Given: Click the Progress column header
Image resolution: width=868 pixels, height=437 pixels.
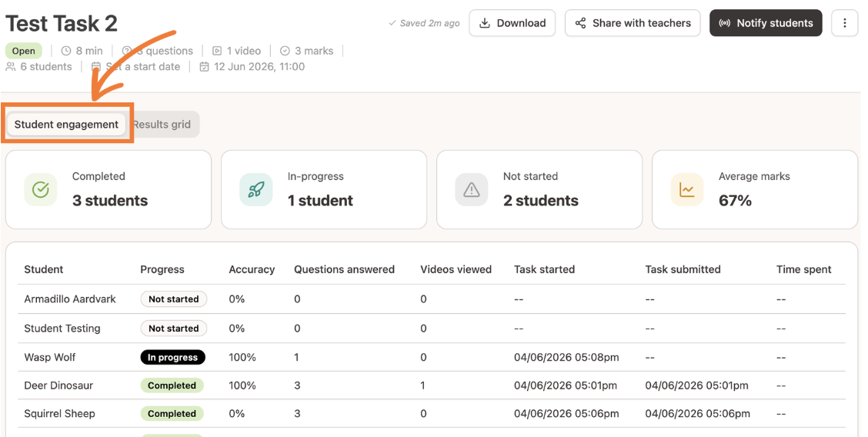Looking at the screenshot, I should tap(162, 269).
